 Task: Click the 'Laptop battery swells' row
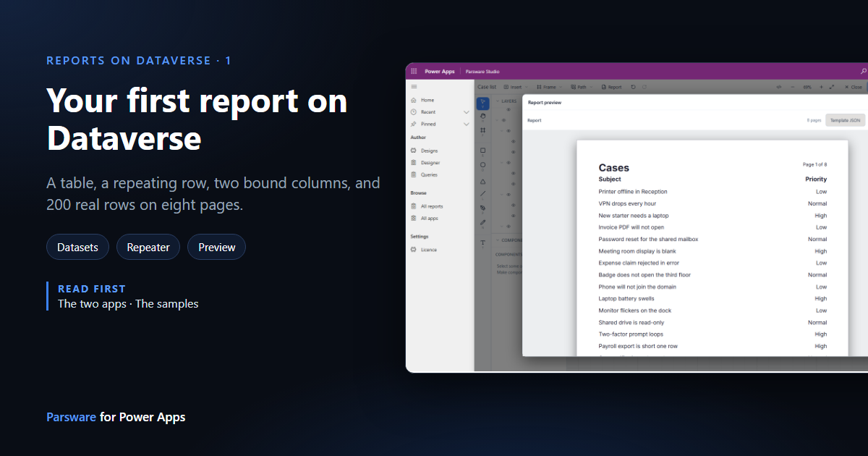[712, 298]
